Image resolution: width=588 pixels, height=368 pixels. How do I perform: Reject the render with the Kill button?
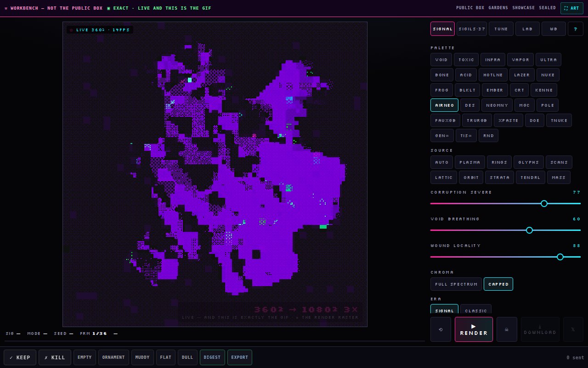pos(55,357)
